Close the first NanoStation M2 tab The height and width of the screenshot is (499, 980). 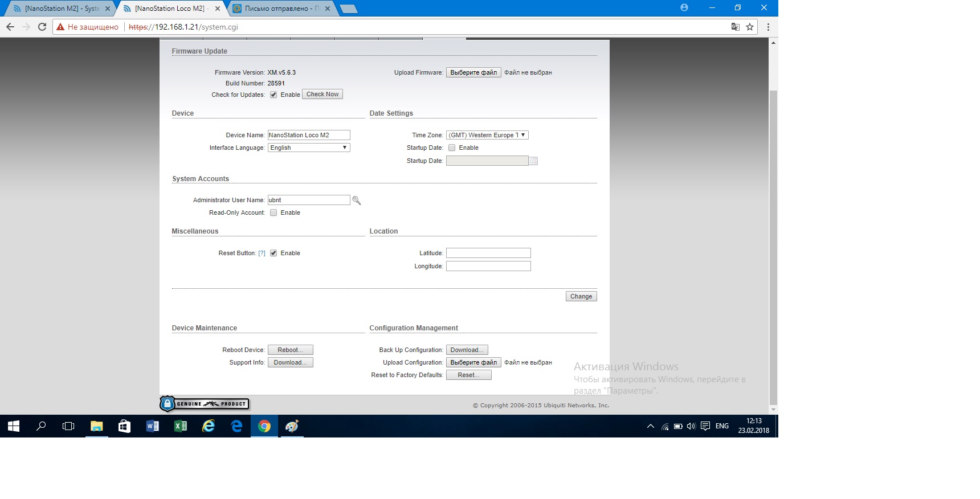click(x=108, y=9)
